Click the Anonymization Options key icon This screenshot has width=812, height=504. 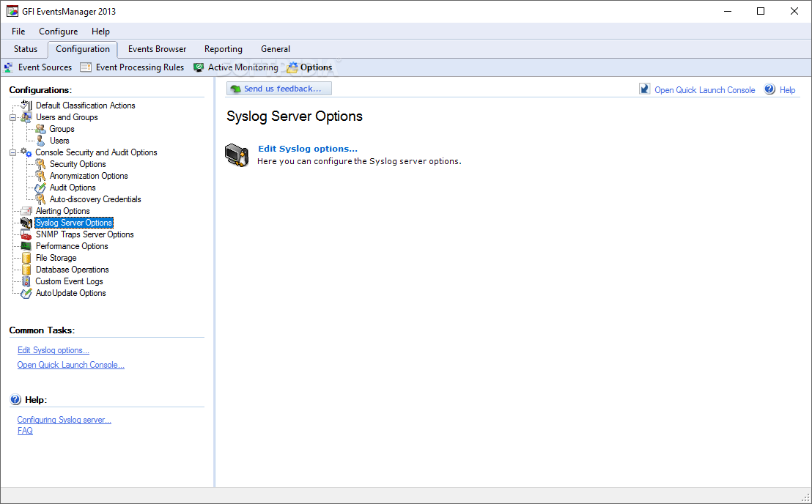coord(40,176)
